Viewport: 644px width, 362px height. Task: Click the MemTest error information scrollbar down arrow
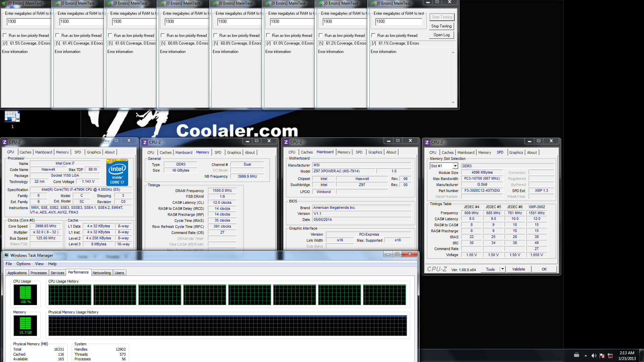[453, 102]
